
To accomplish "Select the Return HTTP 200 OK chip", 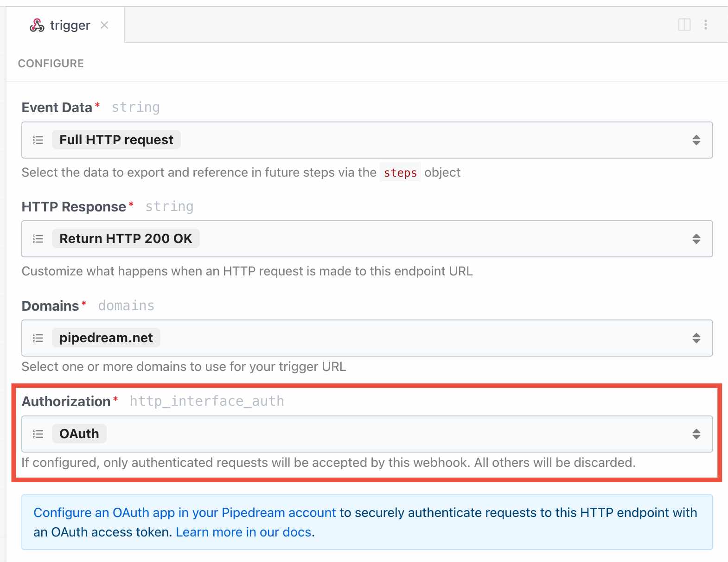I will (x=126, y=238).
